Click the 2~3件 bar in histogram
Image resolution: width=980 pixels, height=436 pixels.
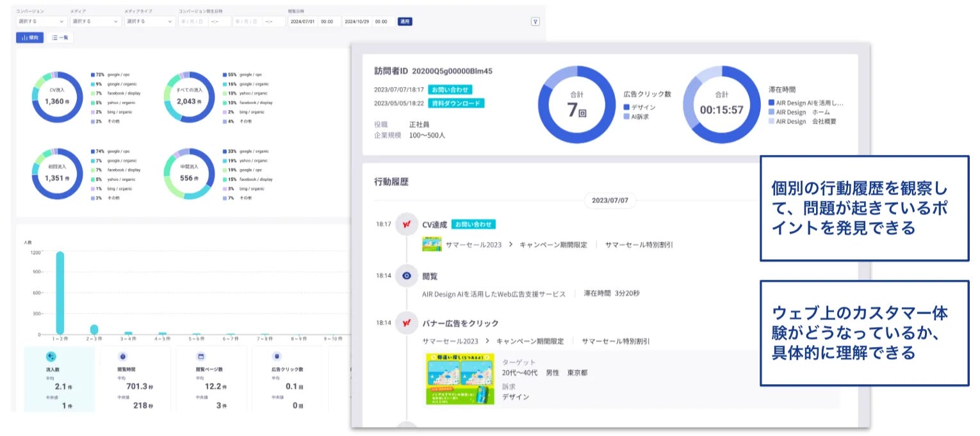coord(94,330)
